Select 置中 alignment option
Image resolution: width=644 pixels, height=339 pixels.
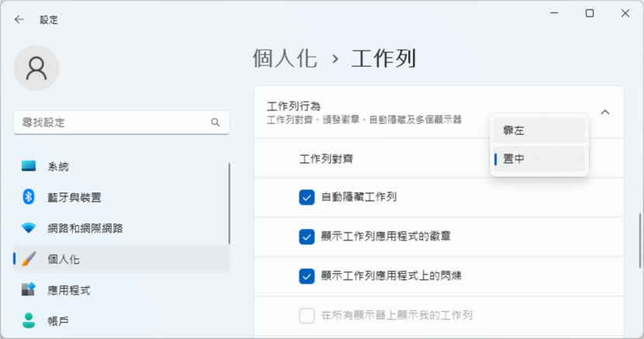click(539, 159)
